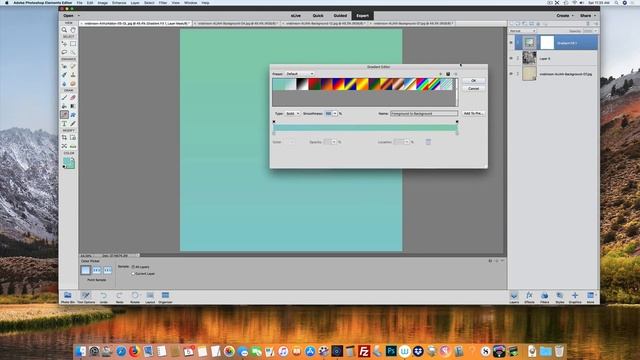Select the Sponge tool
Viewport: 640px width, 360px height.
(73, 84)
